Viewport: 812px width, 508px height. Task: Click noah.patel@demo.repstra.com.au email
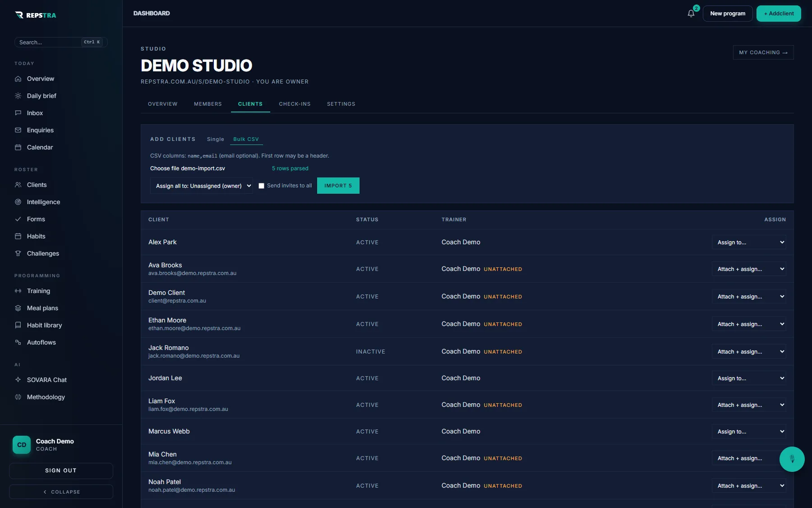[x=192, y=490]
